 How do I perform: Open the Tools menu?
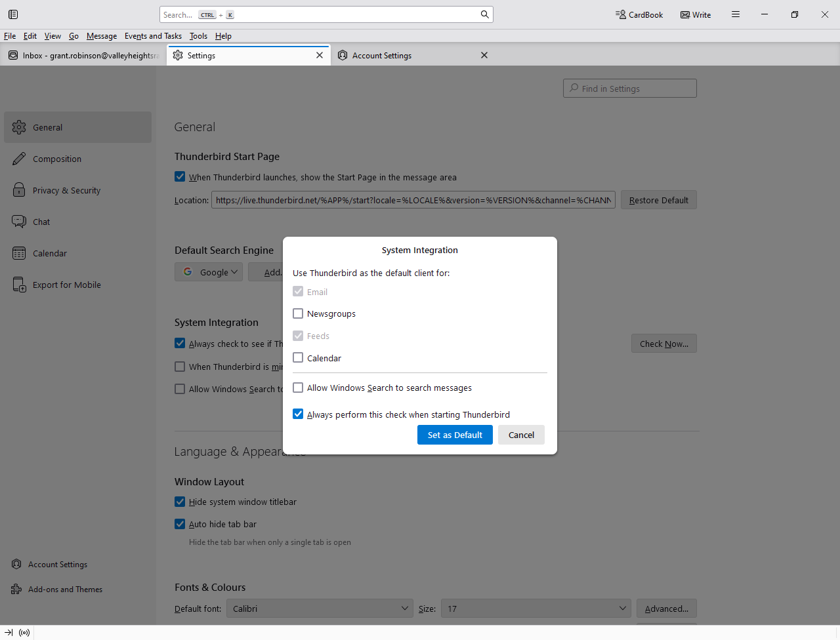click(198, 36)
